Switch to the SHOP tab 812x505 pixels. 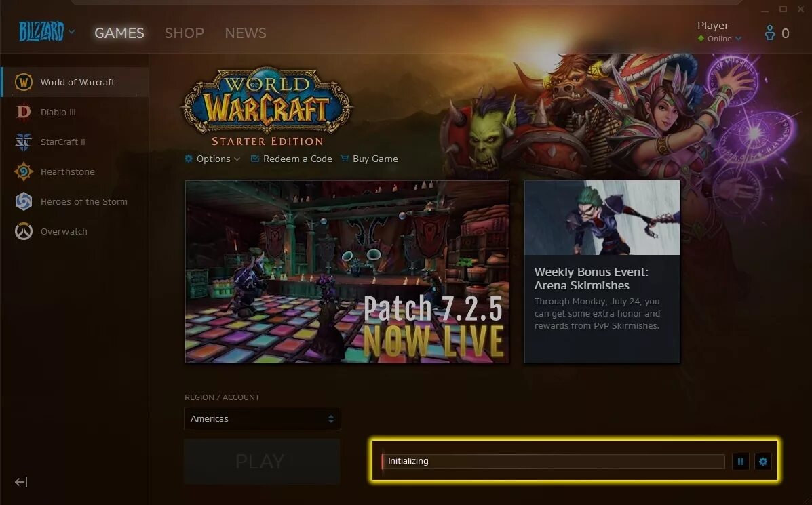click(185, 33)
